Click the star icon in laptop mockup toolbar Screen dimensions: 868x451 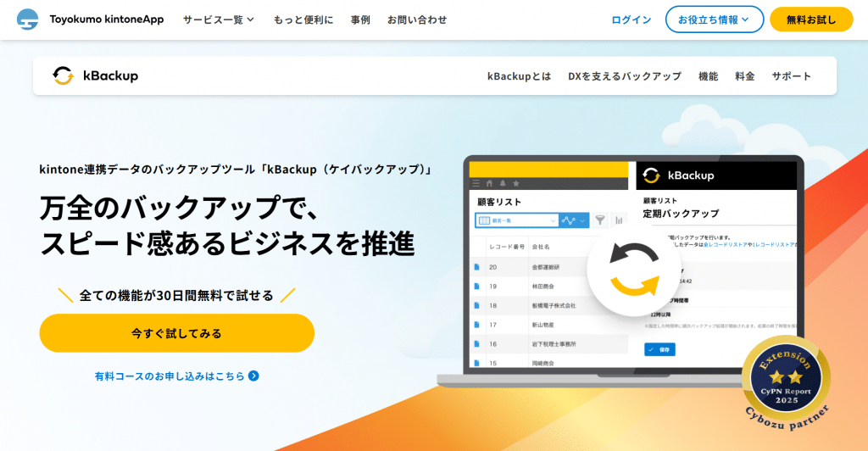pyautogui.click(x=516, y=183)
